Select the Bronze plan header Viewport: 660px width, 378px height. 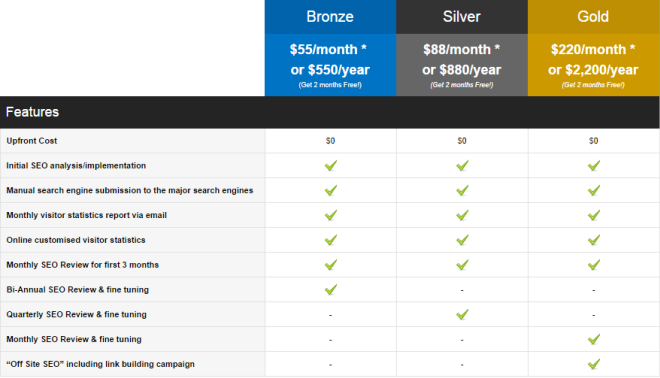pyautogui.click(x=330, y=17)
